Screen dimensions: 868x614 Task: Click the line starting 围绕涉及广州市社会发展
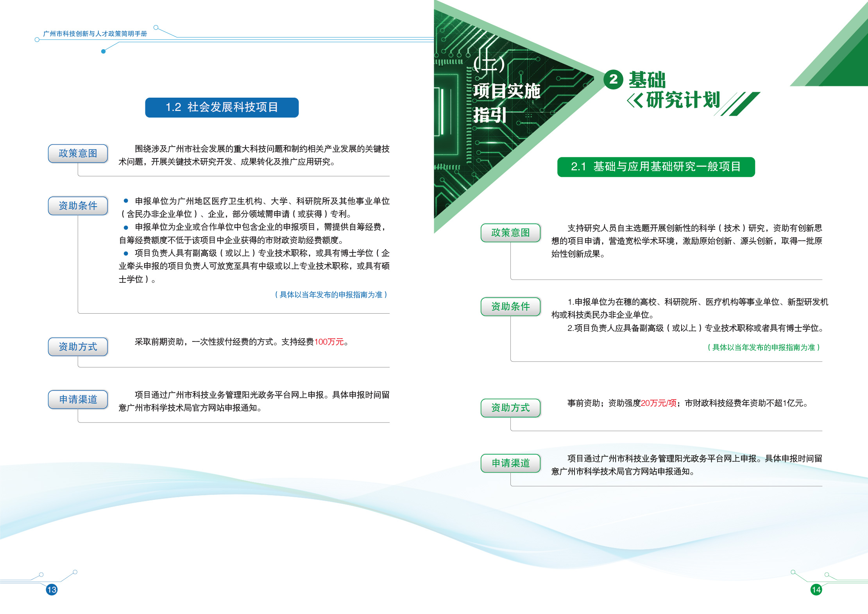tap(262, 149)
